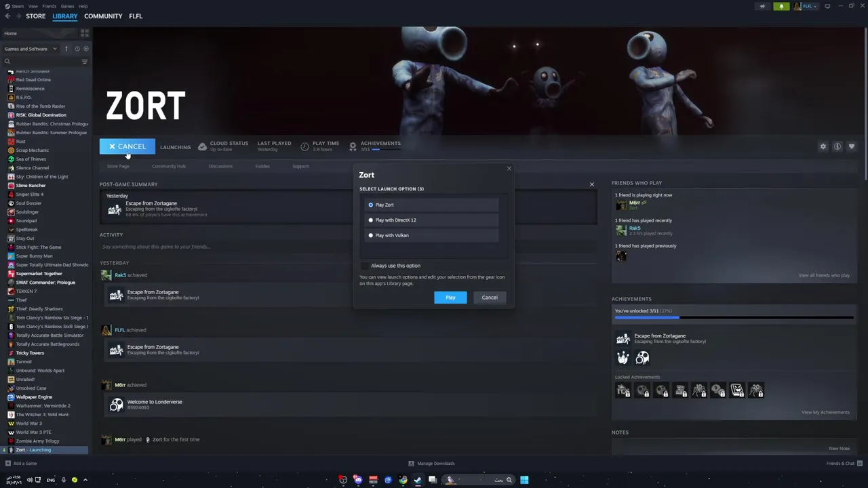The height and width of the screenshot is (488, 868).
Task: Click the New Note button
Action: pos(839,449)
